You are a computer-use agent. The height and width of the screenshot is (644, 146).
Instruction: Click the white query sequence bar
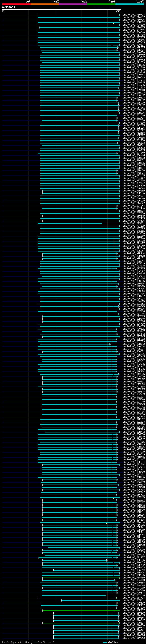62,10
